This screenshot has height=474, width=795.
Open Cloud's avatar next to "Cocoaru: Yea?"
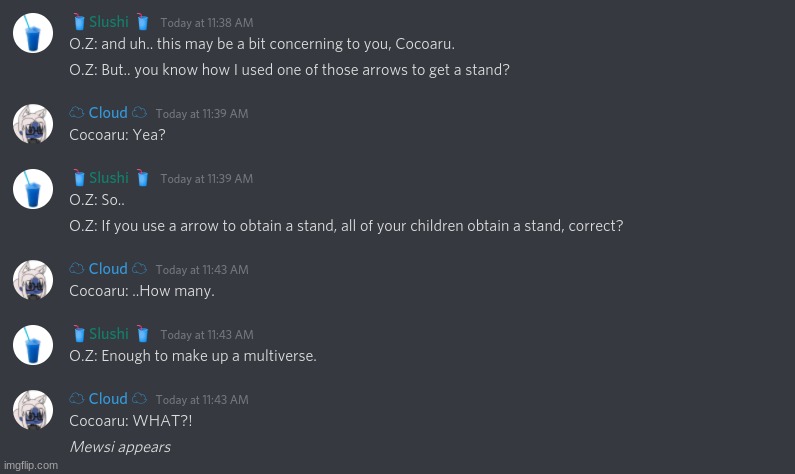[x=33, y=124]
